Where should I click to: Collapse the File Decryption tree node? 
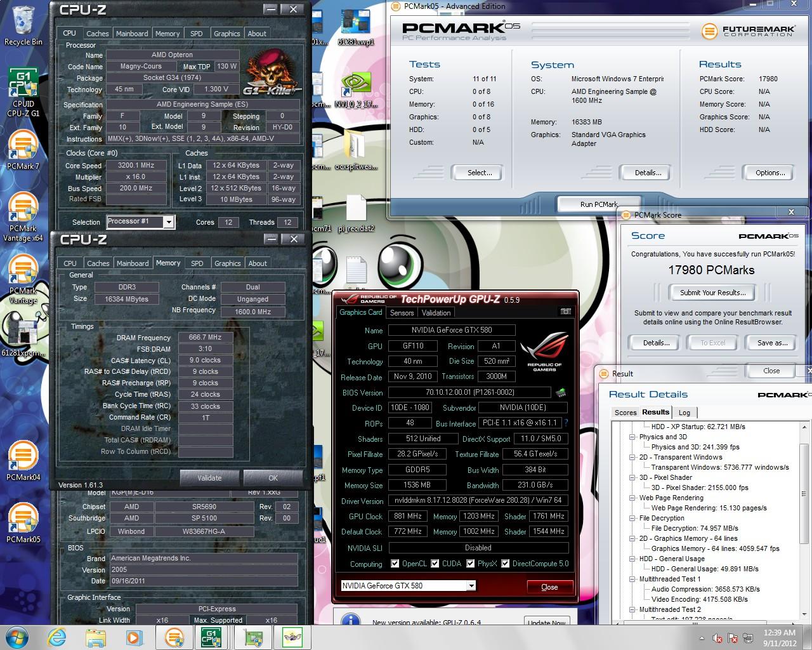coord(632,518)
